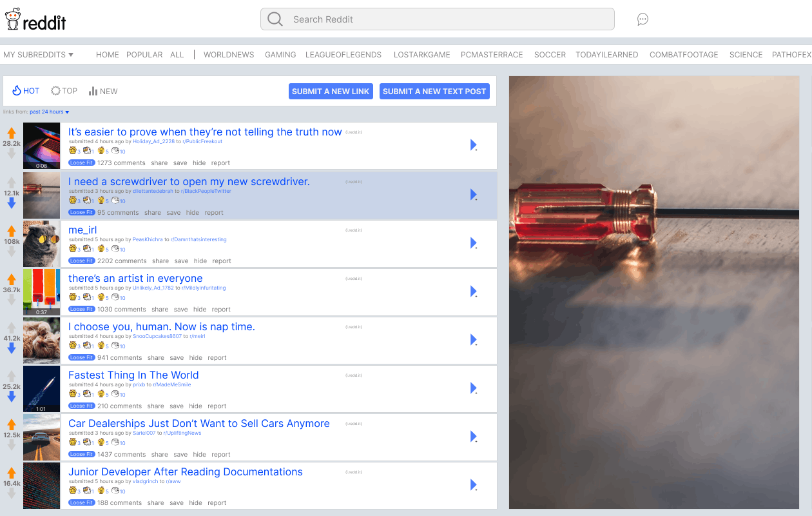Downvote the I choose you, human post
This screenshot has height=516, width=812.
[x=11, y=348]
